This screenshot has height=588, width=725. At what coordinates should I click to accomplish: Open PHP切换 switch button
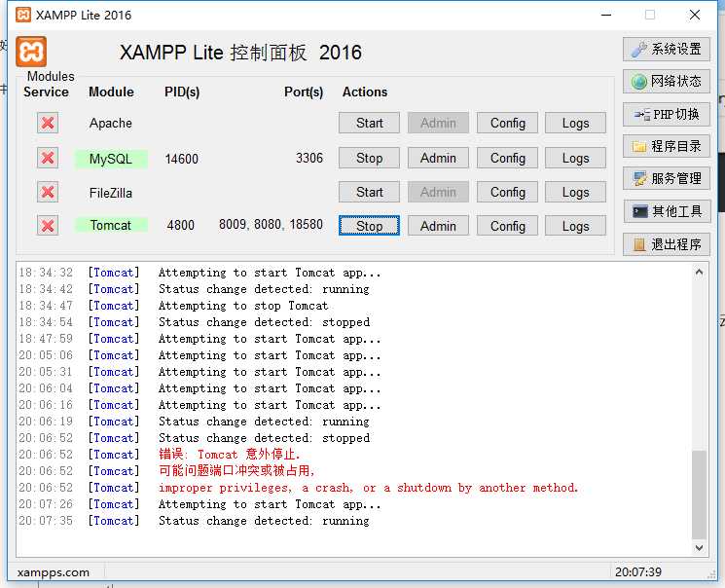[x=667, y=114]
